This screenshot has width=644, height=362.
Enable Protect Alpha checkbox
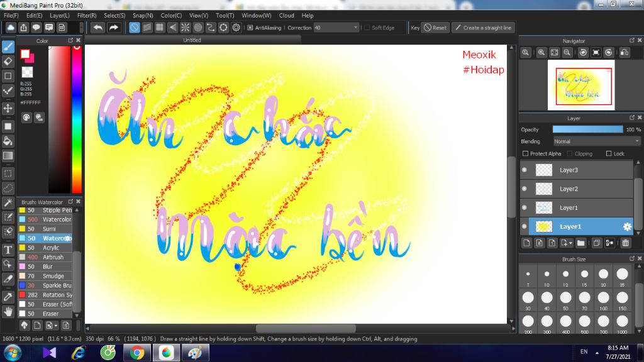click(525, 153)
